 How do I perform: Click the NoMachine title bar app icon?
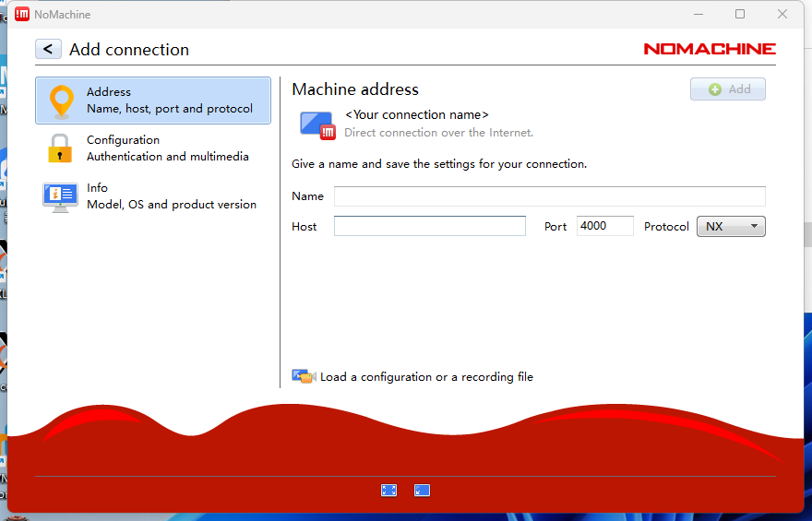[22, 14]
